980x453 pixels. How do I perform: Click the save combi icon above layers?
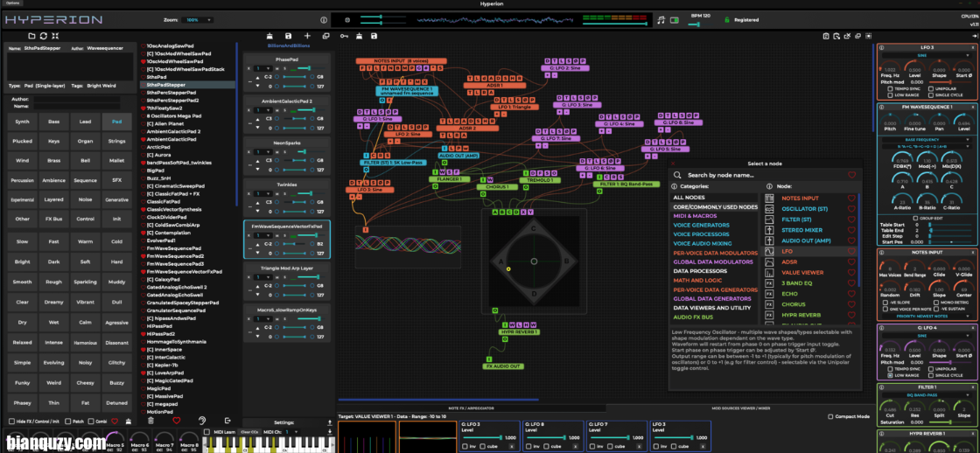click(288, 36)
